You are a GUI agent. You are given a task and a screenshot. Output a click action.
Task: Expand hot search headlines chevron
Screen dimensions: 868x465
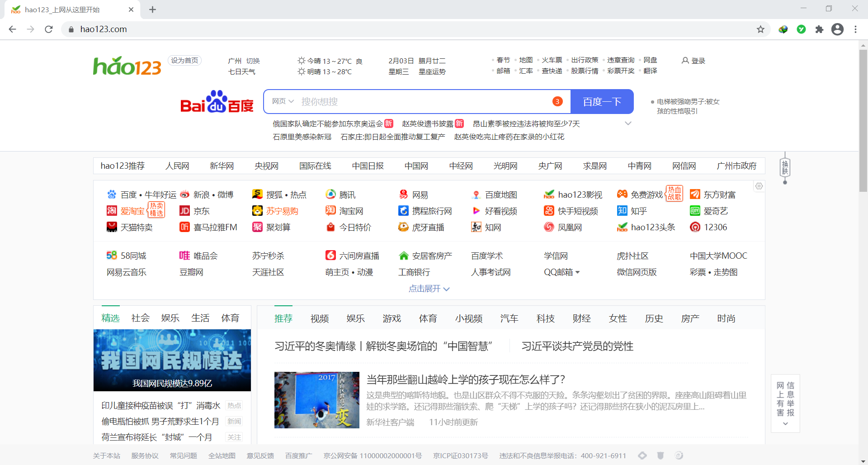point(628,123)
